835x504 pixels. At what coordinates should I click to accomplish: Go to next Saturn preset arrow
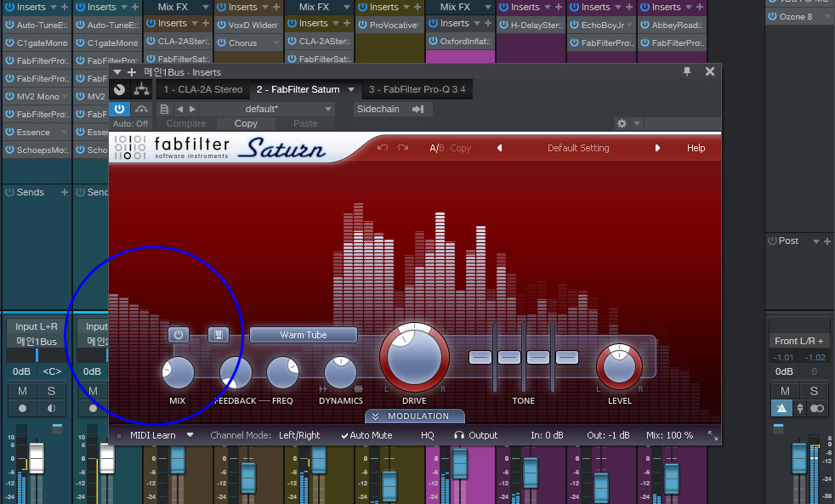(x=657, y=148)
